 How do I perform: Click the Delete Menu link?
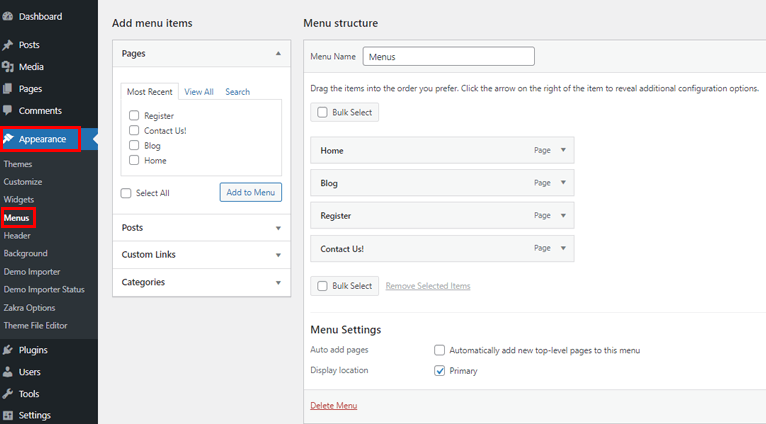333,405
